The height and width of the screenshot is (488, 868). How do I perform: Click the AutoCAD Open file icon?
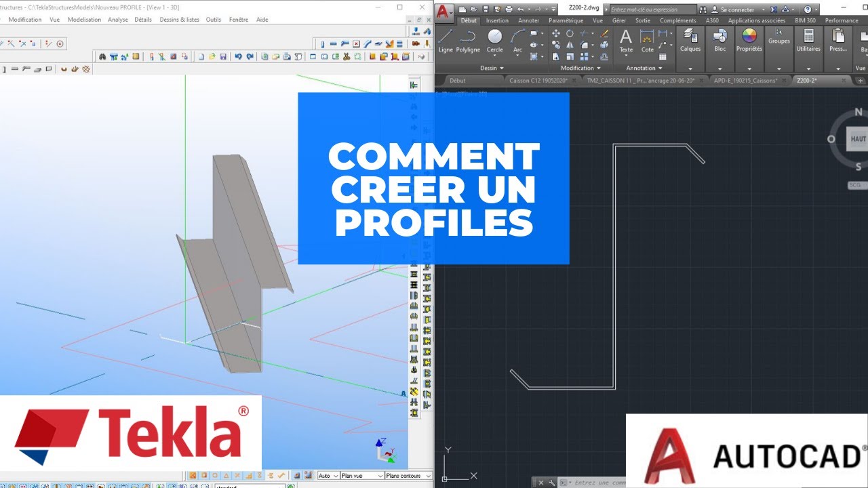coord(473,9)
